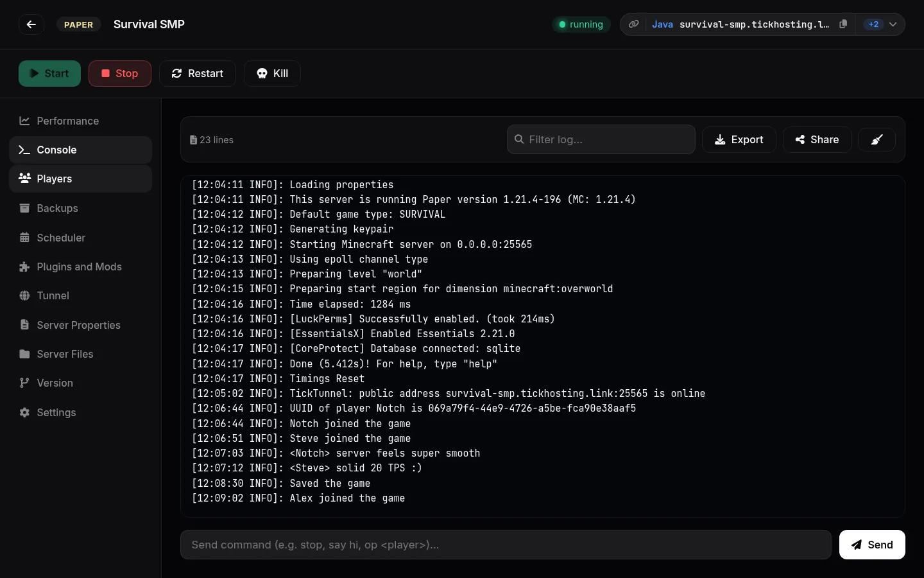The height and width of the screenshot is (578, 924).
Task: Open the Tunnel section
Action: point(81,295)
